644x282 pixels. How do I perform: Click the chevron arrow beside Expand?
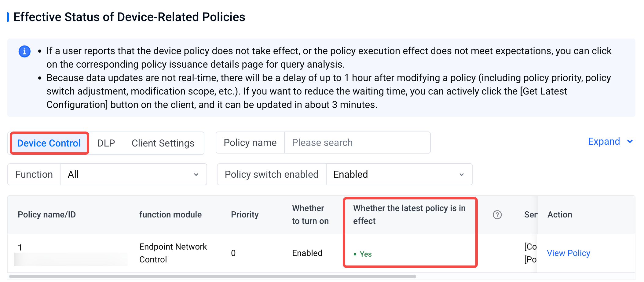click(630, 142)
